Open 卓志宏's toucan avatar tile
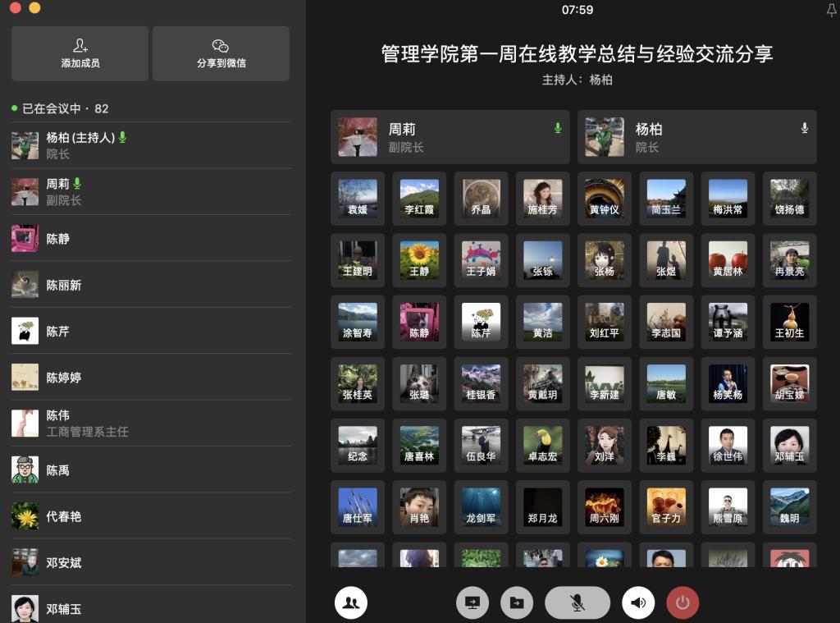 click(543, 445)
